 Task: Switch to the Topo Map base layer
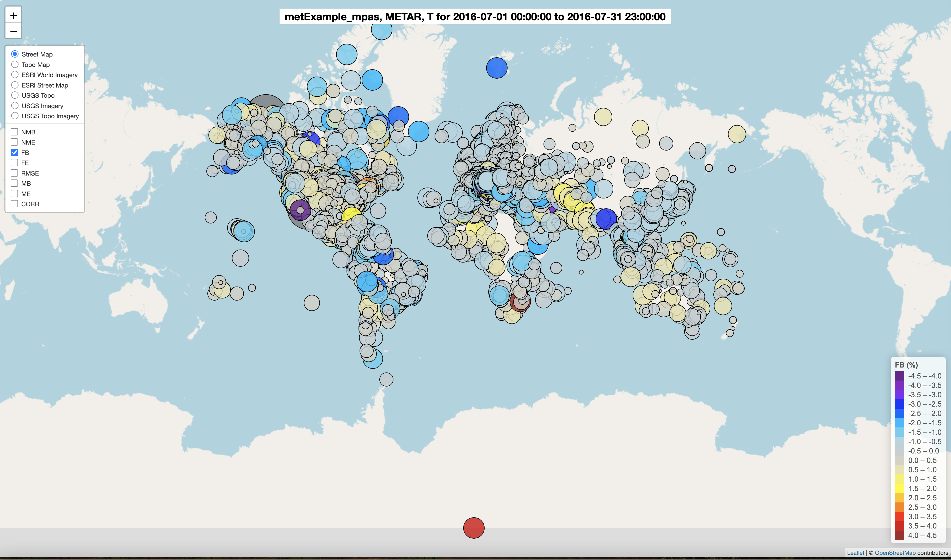pyautogui.click(x=15, y=65)
